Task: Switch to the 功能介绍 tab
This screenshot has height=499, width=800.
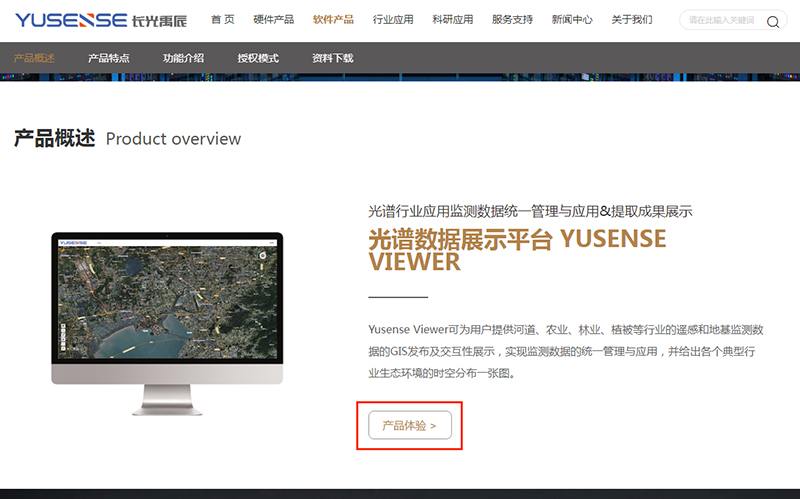Action: [183, 58]
